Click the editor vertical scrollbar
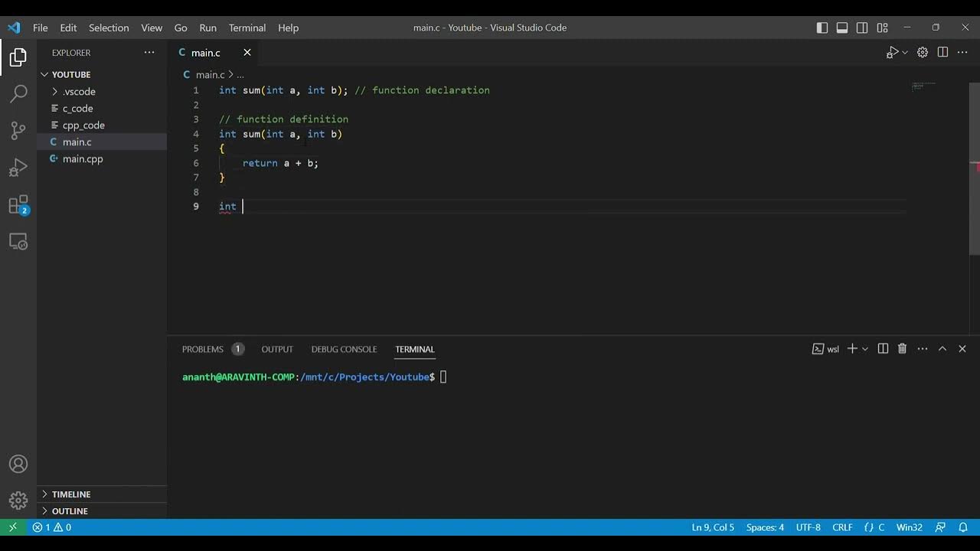Image resolution: width=980 pixels, height=551 pixels. (975, 169)
